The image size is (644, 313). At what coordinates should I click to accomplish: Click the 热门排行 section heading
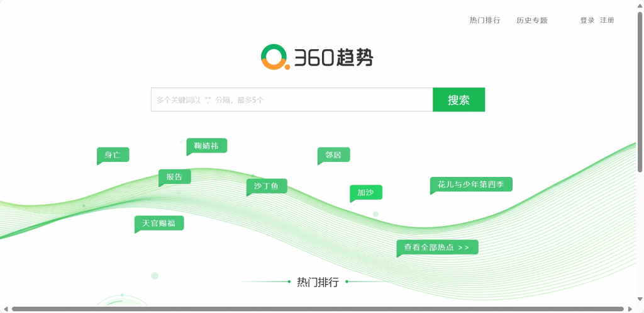pos(318,282)
